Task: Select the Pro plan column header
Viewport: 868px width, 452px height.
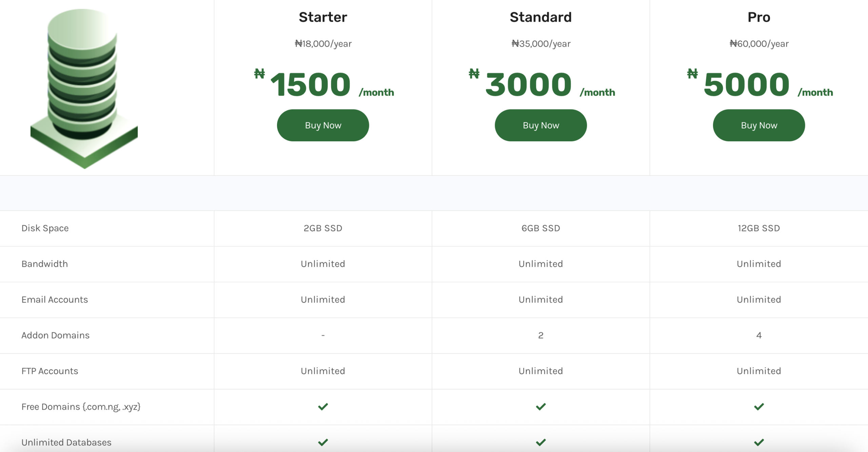Action: 758,17
